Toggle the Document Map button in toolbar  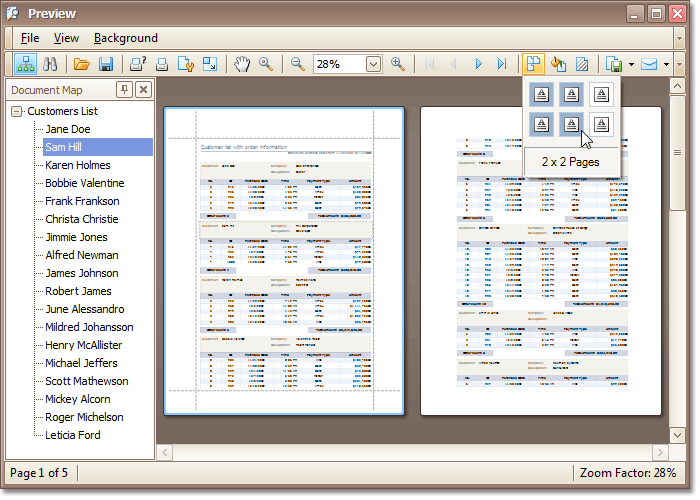[x=25, y=64]
